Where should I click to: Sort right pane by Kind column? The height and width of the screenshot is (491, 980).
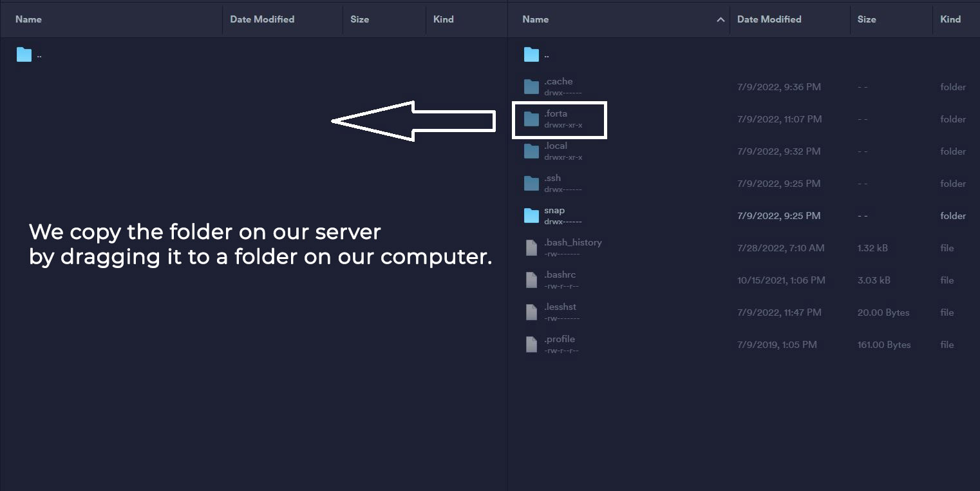[x=950, y=19]
